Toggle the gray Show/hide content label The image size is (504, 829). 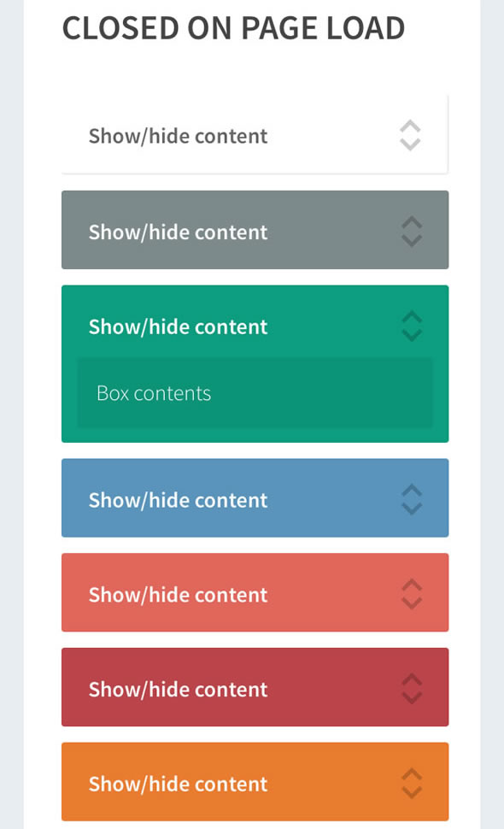(178, 232)
